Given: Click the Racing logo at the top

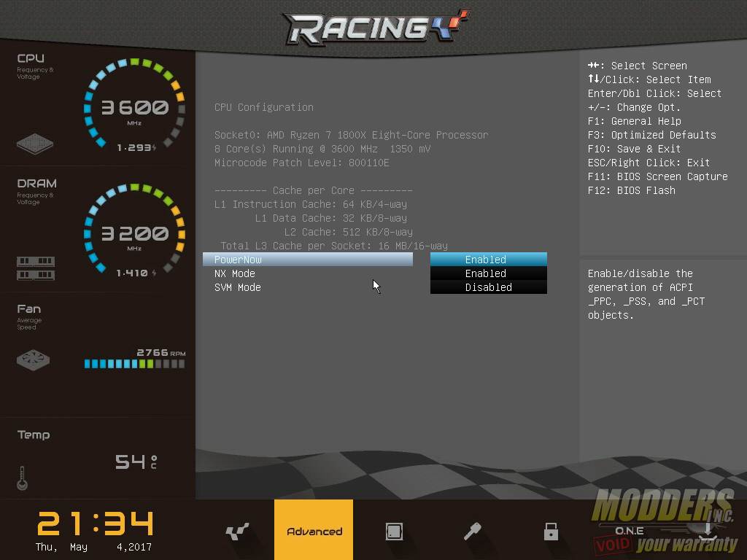Looking at the screenshot, I should [377, 27].
